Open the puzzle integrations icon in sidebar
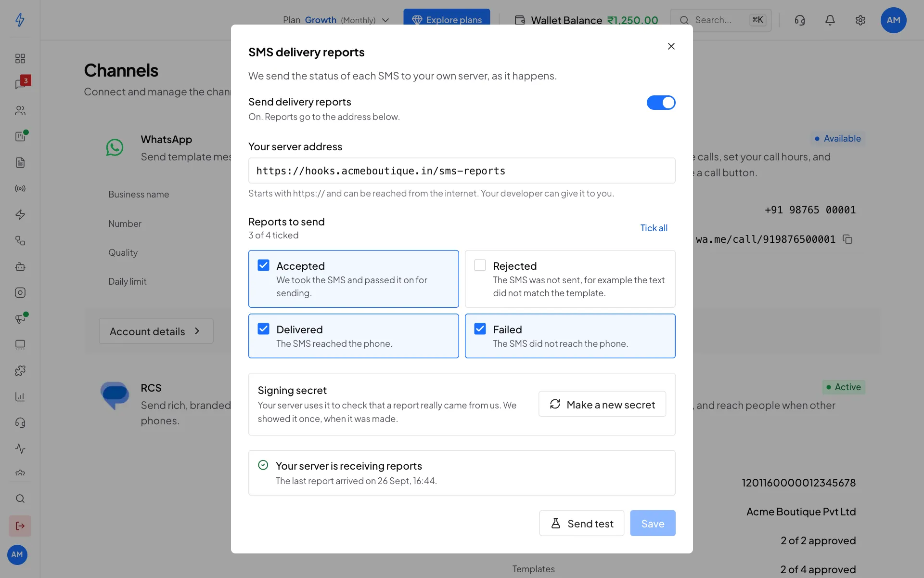 [x=20, y=371]
